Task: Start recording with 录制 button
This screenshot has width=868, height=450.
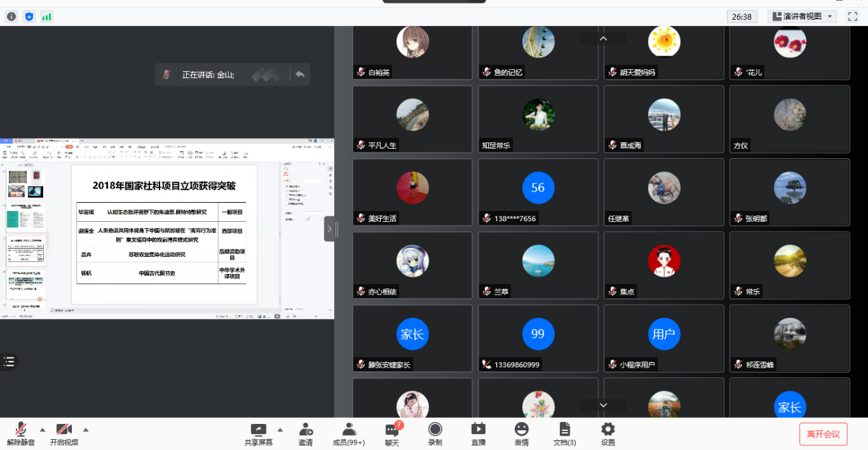Action: (x=435, y=434)
